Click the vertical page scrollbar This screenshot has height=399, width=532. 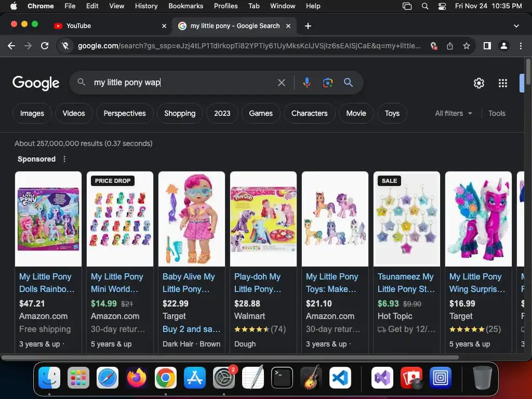tap(528, 72)
